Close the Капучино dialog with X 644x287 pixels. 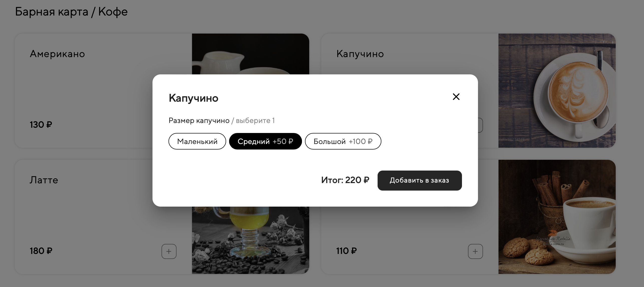point(456,97)
